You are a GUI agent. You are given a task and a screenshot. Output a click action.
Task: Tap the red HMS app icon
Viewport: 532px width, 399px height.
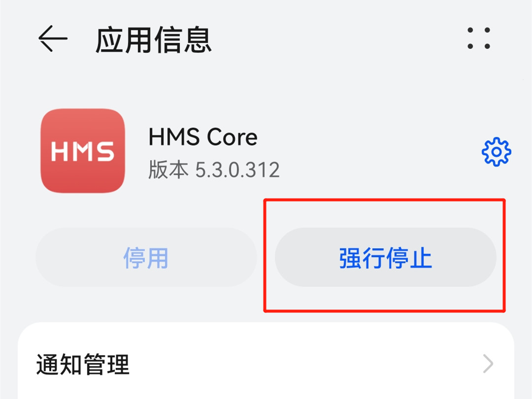click(83, 151)
